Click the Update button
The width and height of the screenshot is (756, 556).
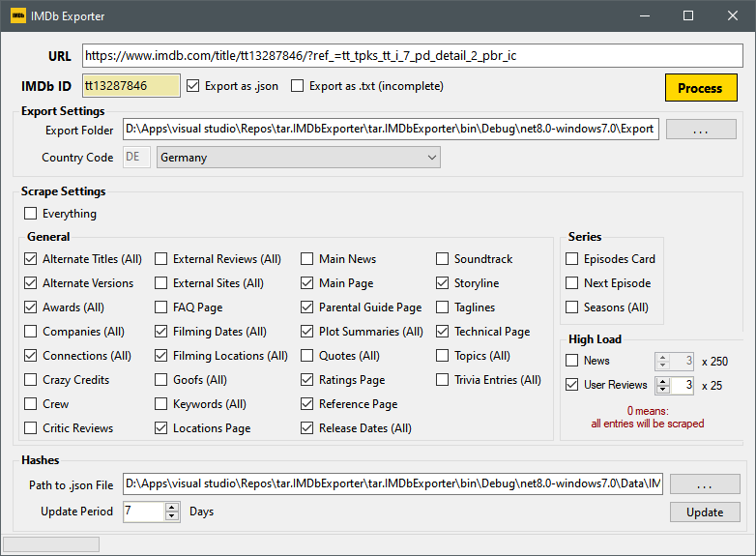[x=705, y=512]
